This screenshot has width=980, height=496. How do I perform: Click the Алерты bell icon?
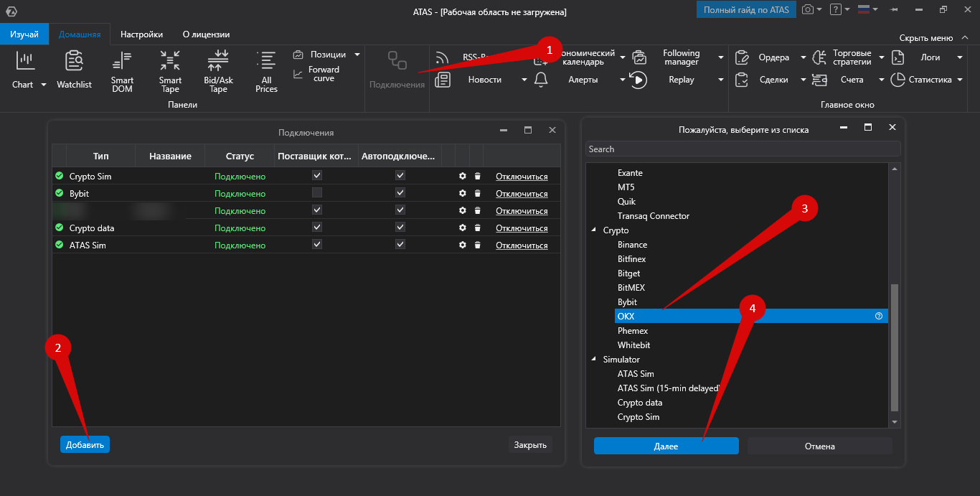541,80
